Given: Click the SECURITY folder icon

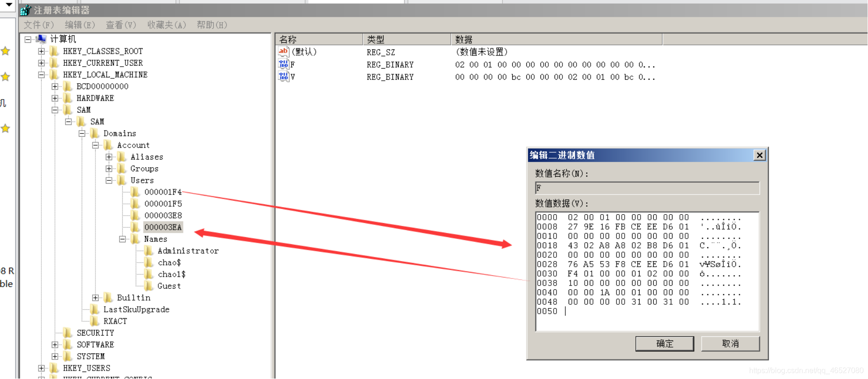Looking at the screenshot, I should click(68, 333).
